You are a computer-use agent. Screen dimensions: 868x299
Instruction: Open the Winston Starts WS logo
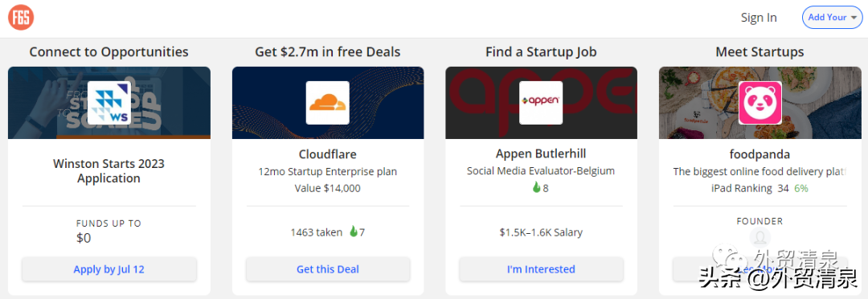click(109, 103)
